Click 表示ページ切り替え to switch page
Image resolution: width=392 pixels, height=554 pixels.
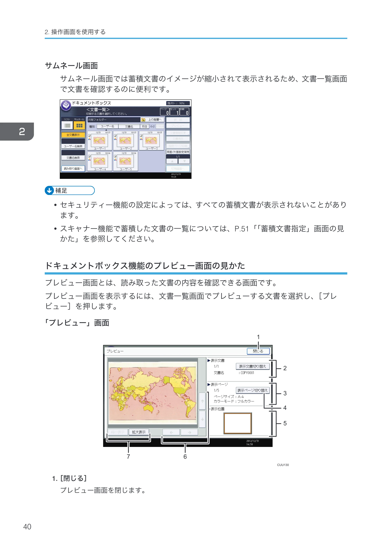252,390
